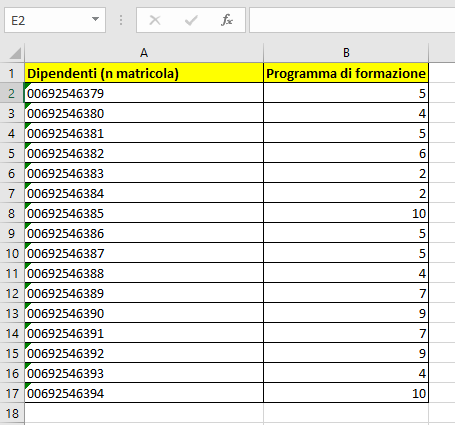Click error indicator triangle on cell 00692546379

(x=28, y=86)
